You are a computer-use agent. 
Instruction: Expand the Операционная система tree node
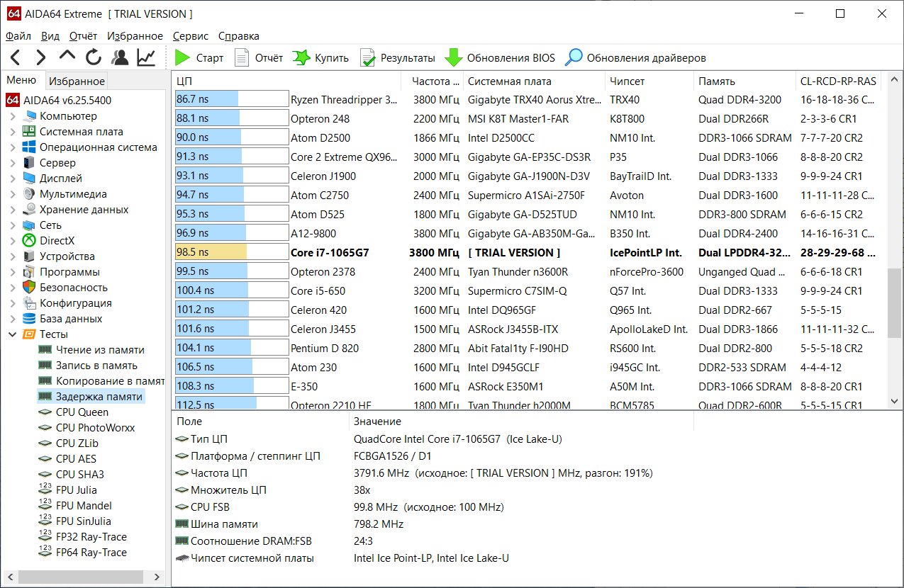(13, 147)
